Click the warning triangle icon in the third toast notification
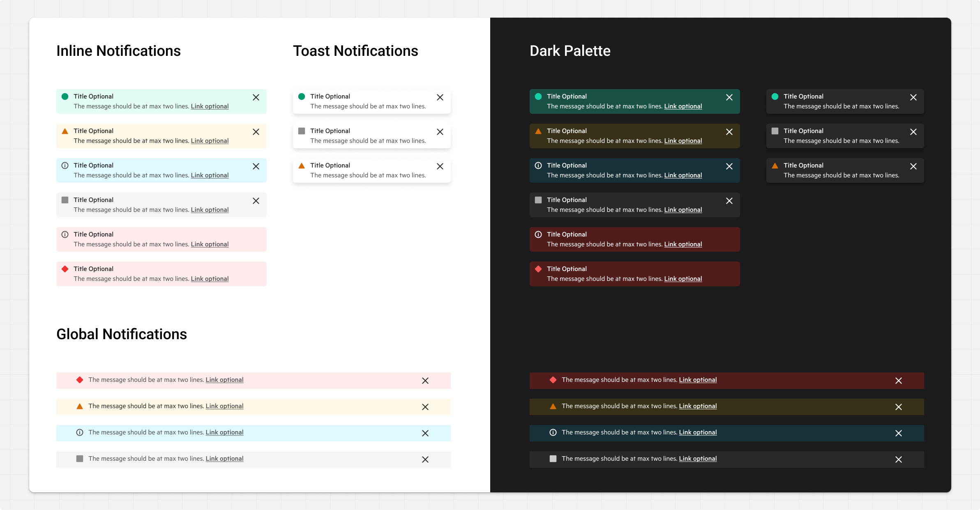 tap(302, 165)
